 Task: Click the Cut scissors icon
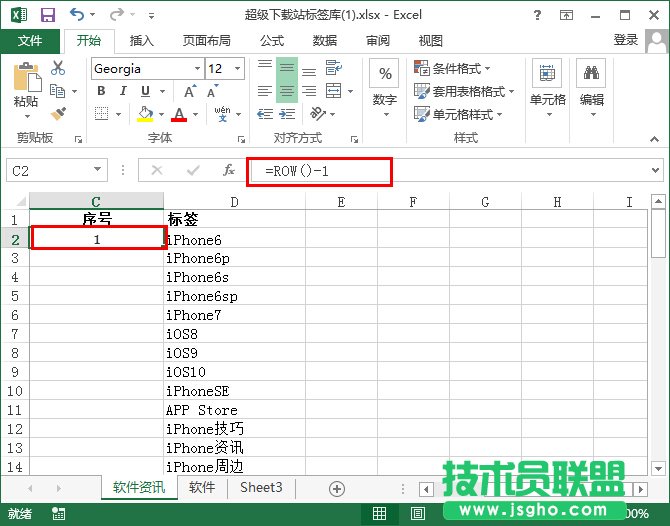coord(58,68)
